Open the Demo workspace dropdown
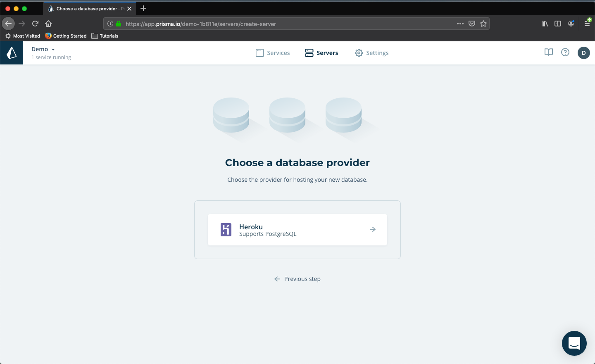 (43, 49)
